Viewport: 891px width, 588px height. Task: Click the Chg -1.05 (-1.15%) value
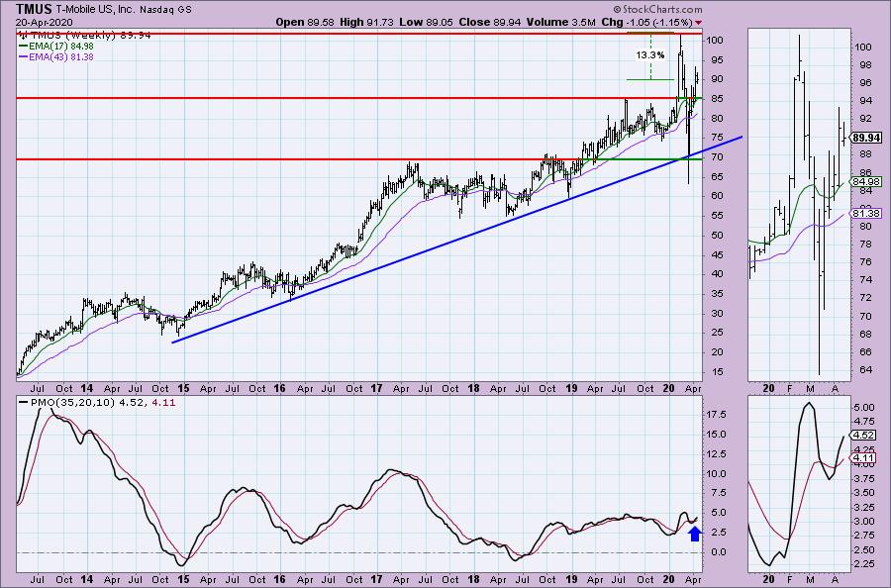(x=646, y=22)
